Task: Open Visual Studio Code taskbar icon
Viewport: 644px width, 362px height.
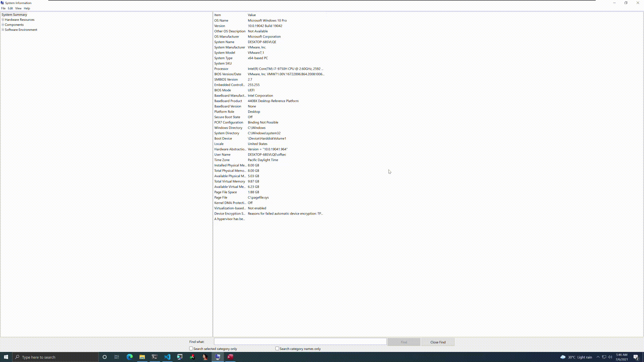Action: (167, 357)
